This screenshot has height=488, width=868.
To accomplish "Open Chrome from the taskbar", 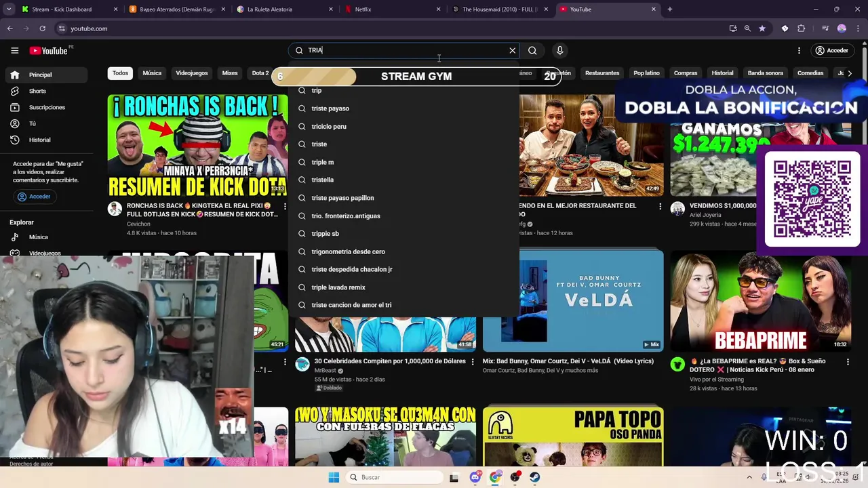I will (x=496, y=477).
